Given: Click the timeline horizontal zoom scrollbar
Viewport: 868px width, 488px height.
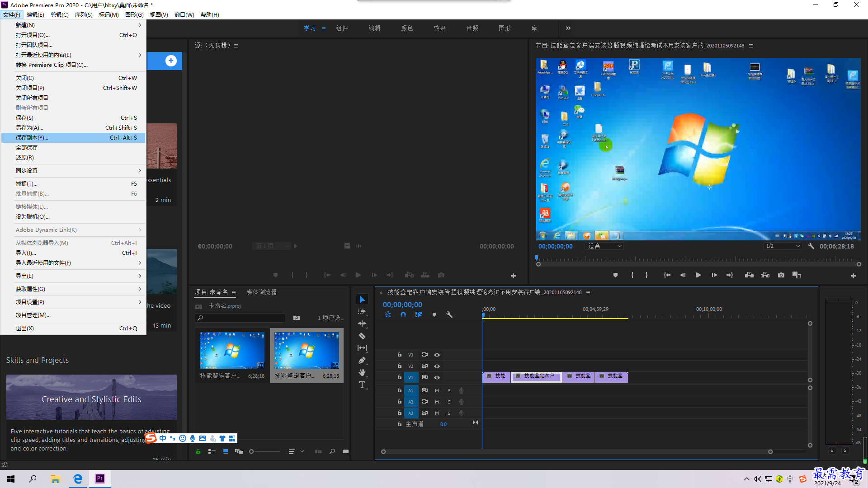Looking at the screenshot, I should [576, 452].
